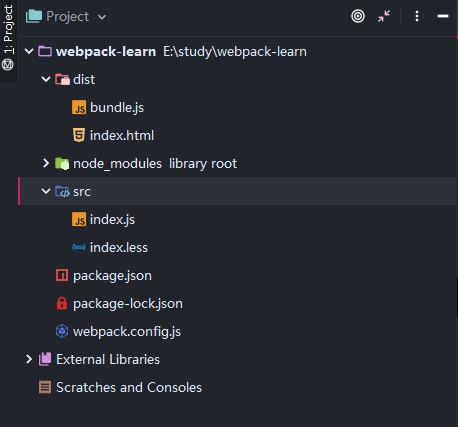Collapse the webpack-learn root folder
This screenshot has width=458, height=427.
tap(29, 51)
